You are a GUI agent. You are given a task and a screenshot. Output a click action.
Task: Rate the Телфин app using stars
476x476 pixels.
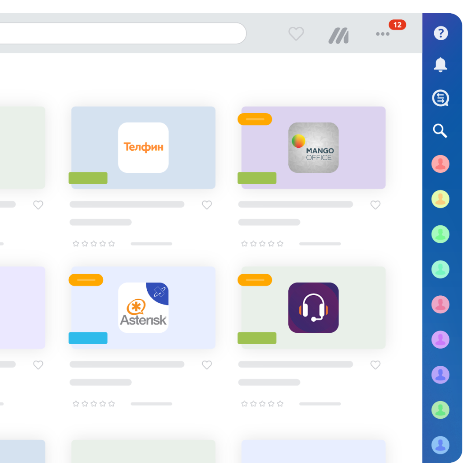coord(94,243)
